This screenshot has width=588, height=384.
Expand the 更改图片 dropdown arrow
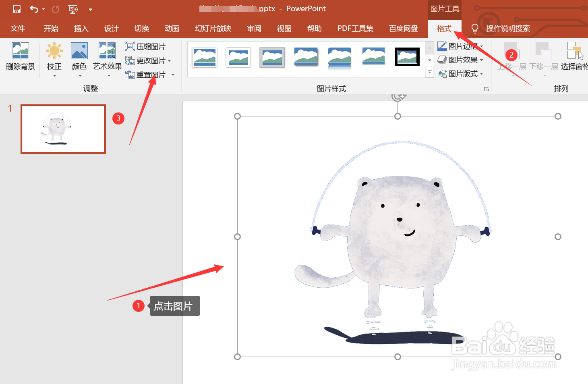point(170,61)
